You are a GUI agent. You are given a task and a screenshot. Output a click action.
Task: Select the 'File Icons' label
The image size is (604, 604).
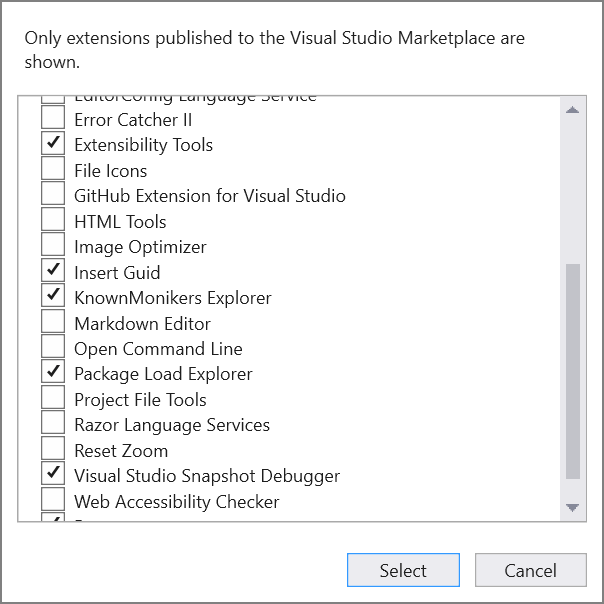(111, 171)
